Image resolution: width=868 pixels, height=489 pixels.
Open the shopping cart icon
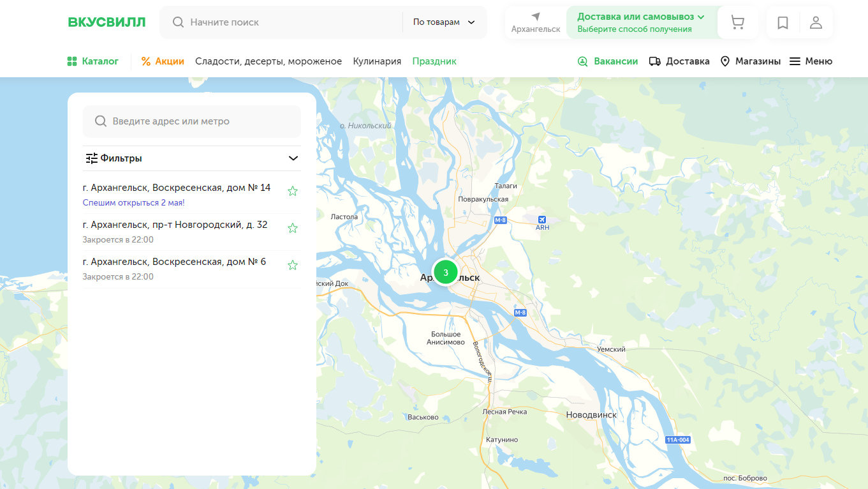tap(737, 23)
